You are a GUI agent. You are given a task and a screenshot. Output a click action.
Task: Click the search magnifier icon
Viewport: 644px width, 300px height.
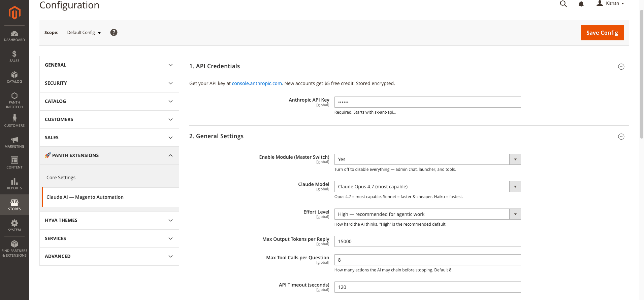pyautogui.click(x=563, y=4)
